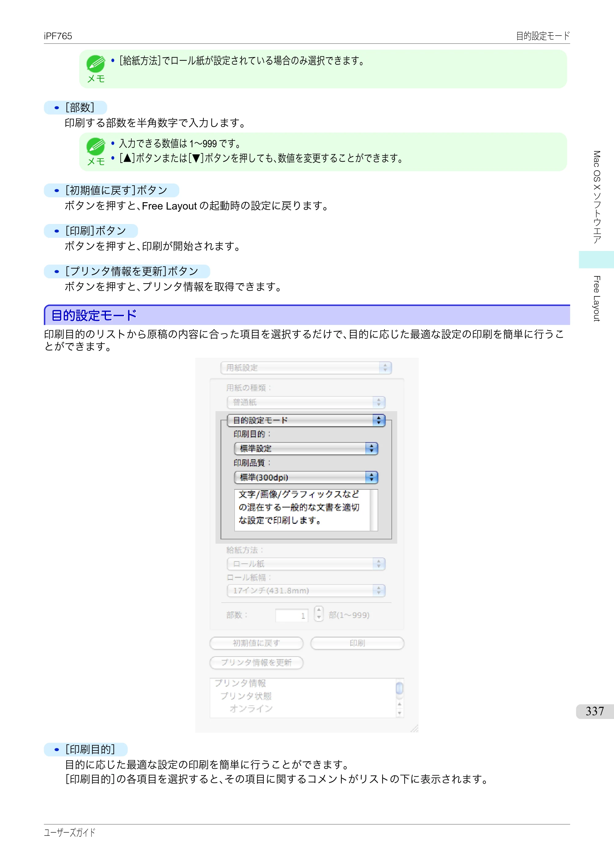The height and width of the screenshot is (868, 614).
Task: Click the 部(1〜999) range label
Action: pos(349,615)
